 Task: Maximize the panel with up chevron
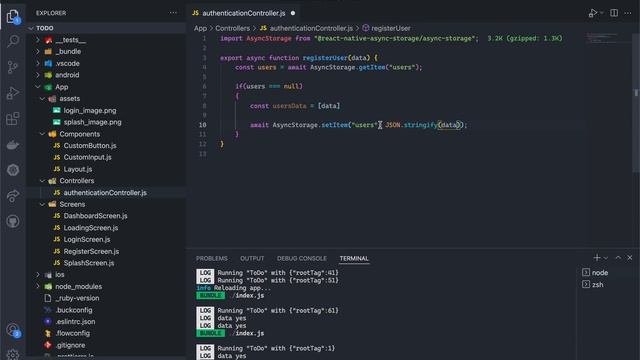coord(618,258)
